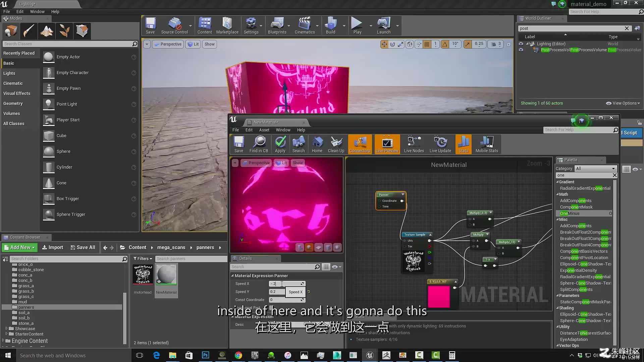Viewport: 644px width, 362px height.
Task: Select the Landscape mode icon
Action: point(47,31)
